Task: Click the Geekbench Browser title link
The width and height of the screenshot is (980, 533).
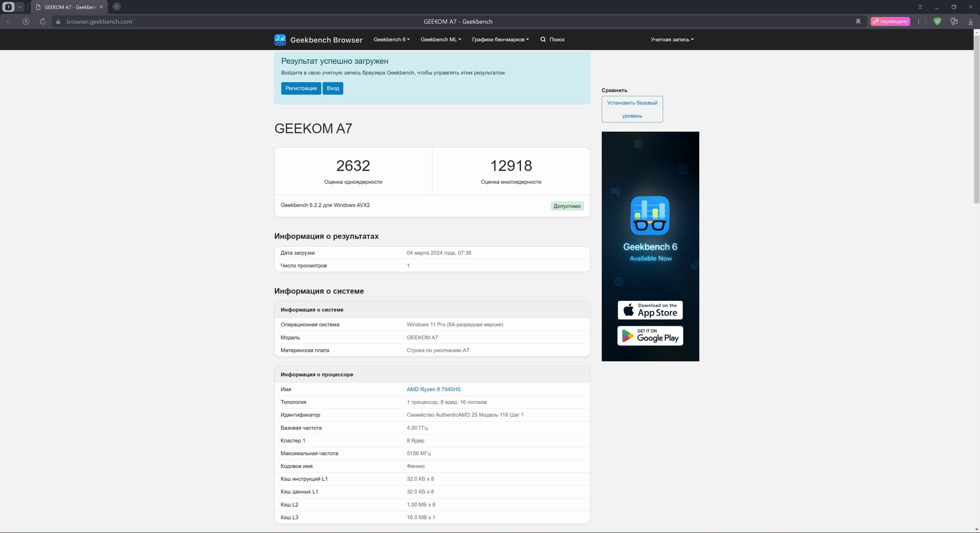Action: pos(326,40)
